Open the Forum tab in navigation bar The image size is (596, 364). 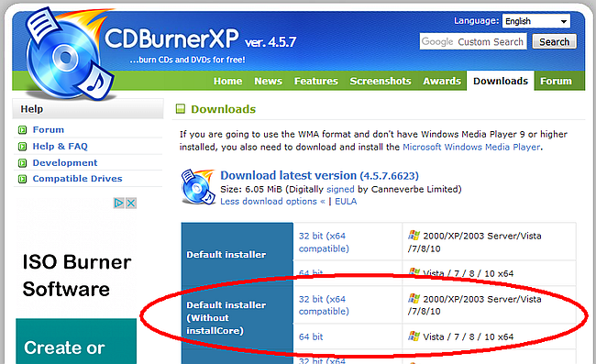556,81
